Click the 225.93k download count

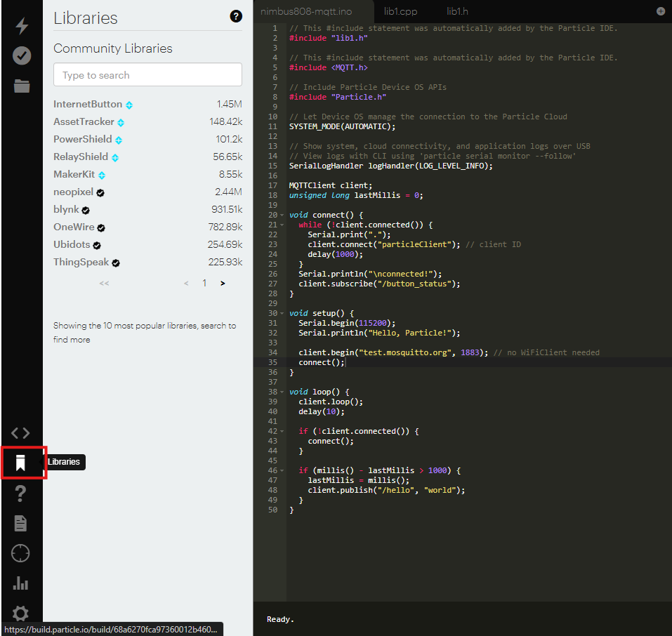[x=225, y=263]
